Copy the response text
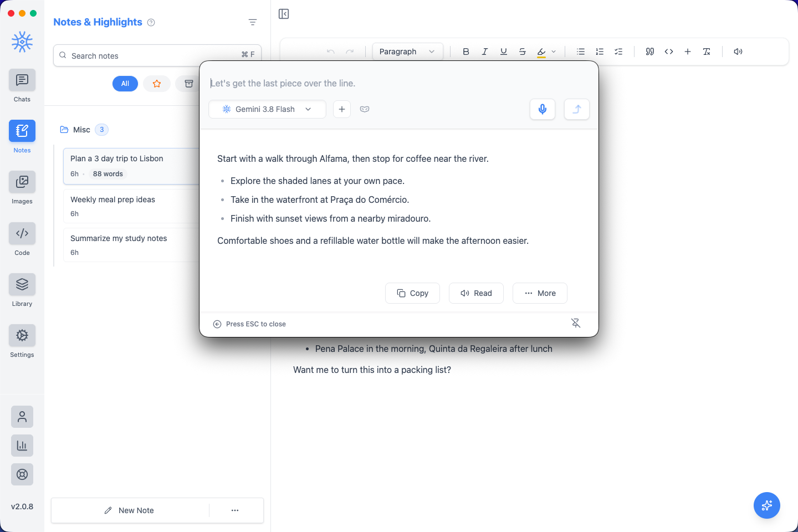Image resolution: width=798 pixels, height=532 pixels. [412, 293]
